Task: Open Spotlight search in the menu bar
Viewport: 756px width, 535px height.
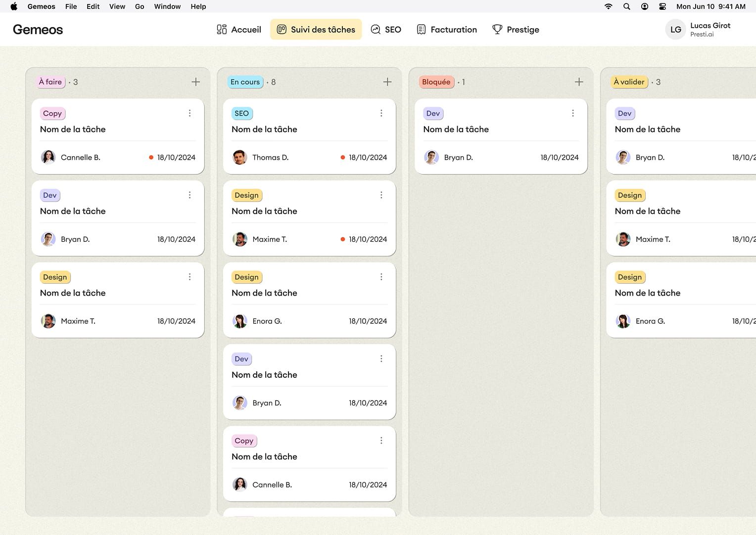Action: point(626,6)
